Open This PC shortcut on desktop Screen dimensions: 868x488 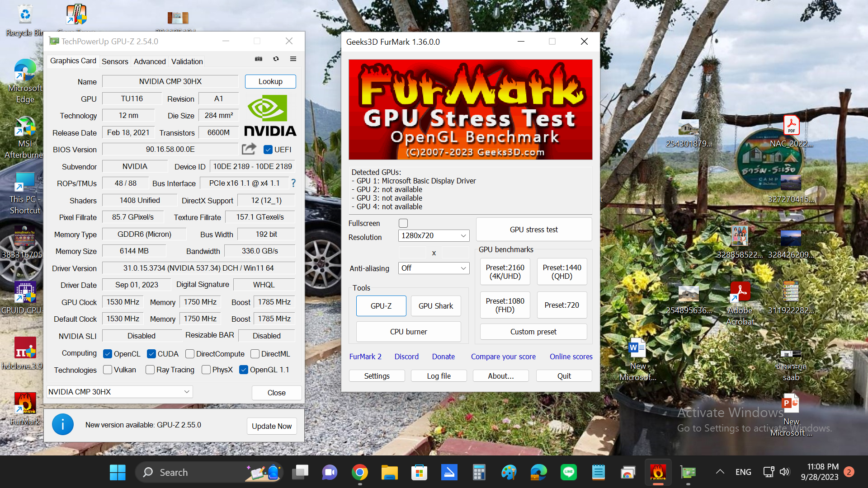(x=25, y=193)
